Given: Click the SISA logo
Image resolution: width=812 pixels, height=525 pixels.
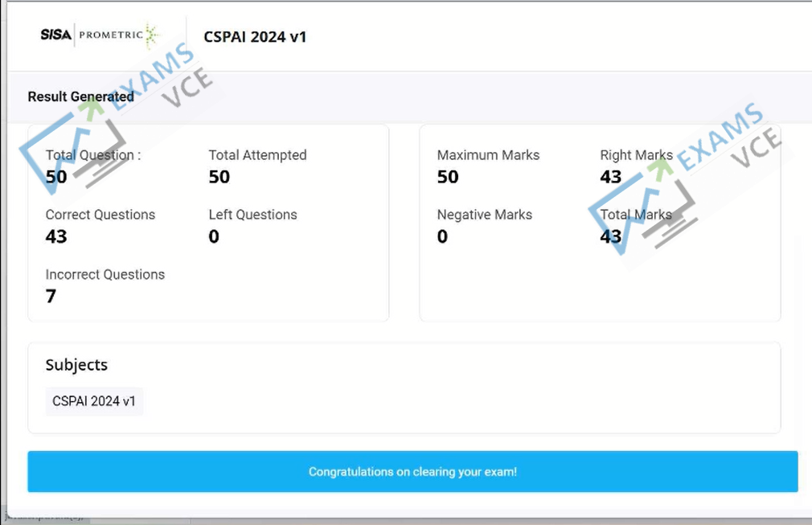Looking at the screenshot, I should [56, 35].
